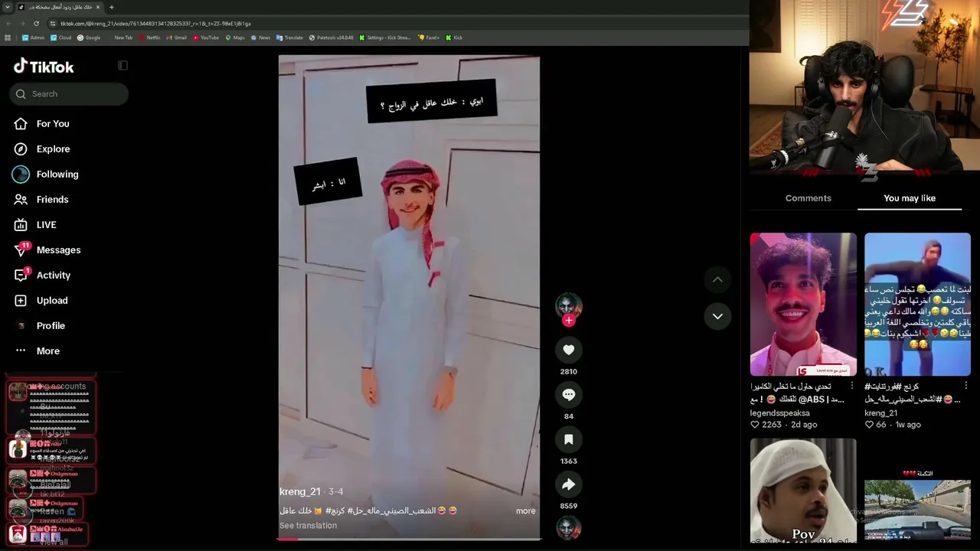Open the Fasel+ bookmark
The height and width of the screenshot is (551, 980).
(429, 37)
